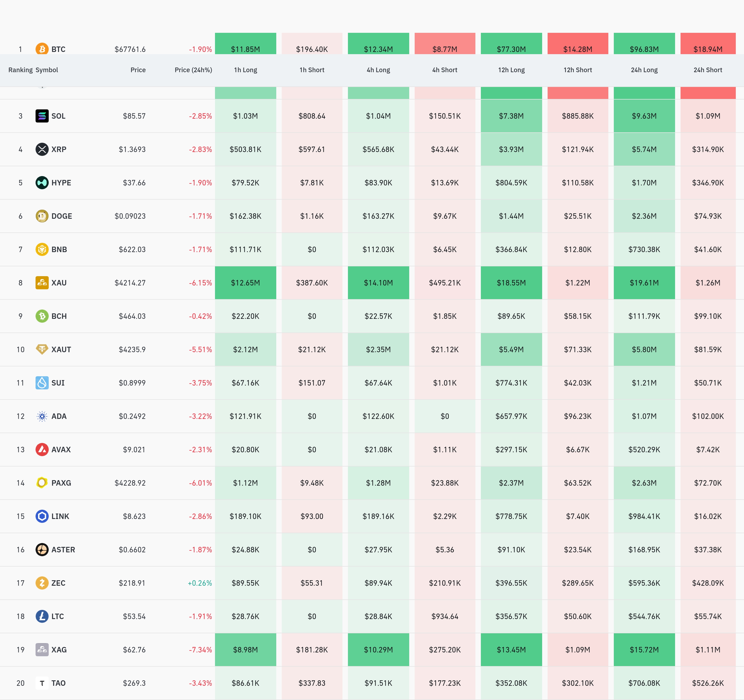Image resolution: width=744 pixels, height=700 pixels.
Task: Open the PAXG symbol link
Action: 61,483
